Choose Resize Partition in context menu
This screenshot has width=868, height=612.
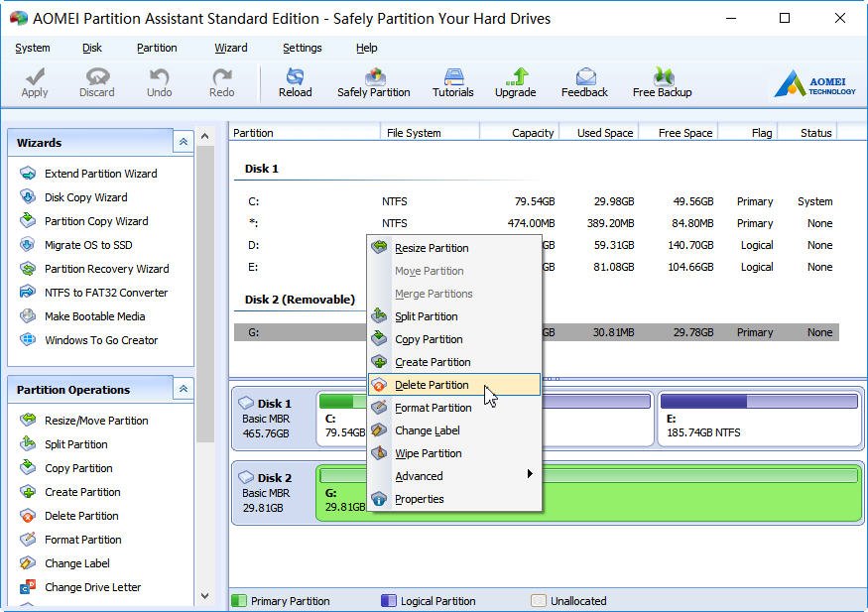pos(454,248)
